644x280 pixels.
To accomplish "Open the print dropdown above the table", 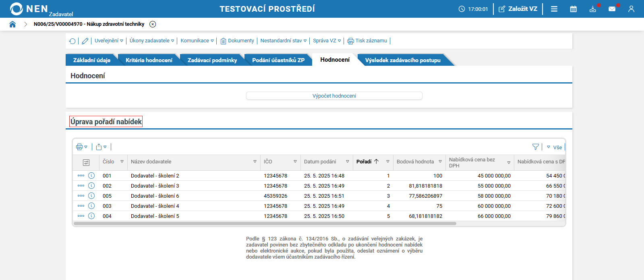I will point(81,147).
